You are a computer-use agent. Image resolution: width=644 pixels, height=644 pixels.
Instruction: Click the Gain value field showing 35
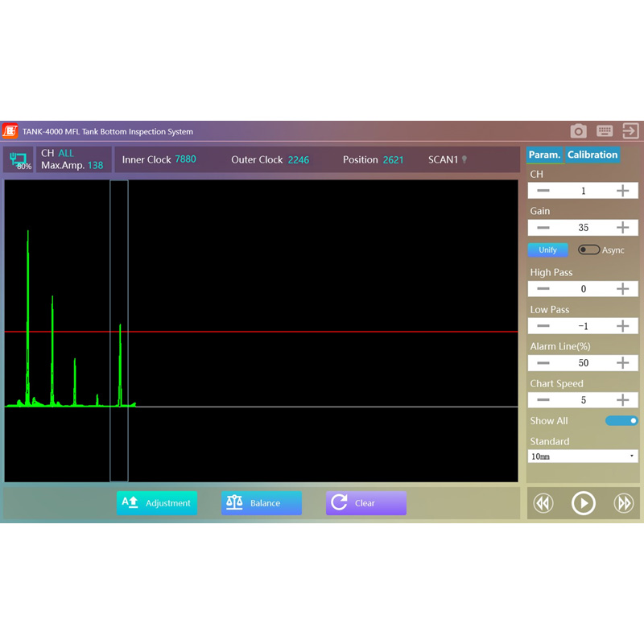tap(583, 228)
